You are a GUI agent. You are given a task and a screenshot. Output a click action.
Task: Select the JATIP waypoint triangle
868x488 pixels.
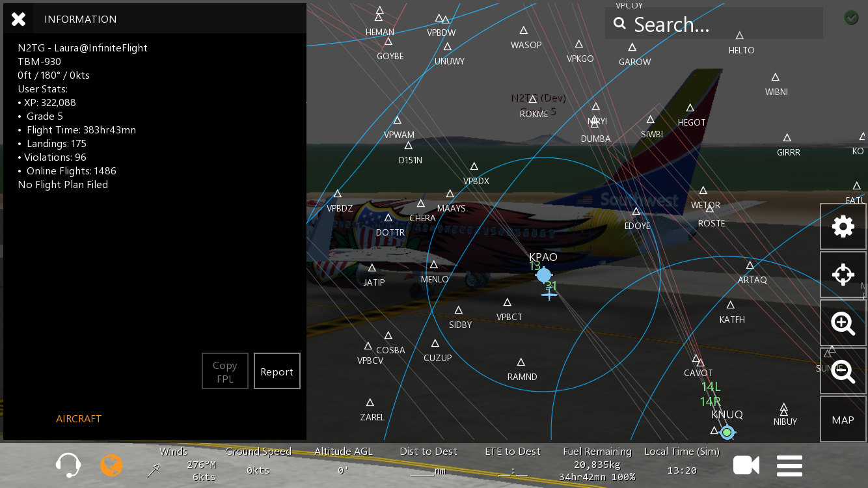372,267
